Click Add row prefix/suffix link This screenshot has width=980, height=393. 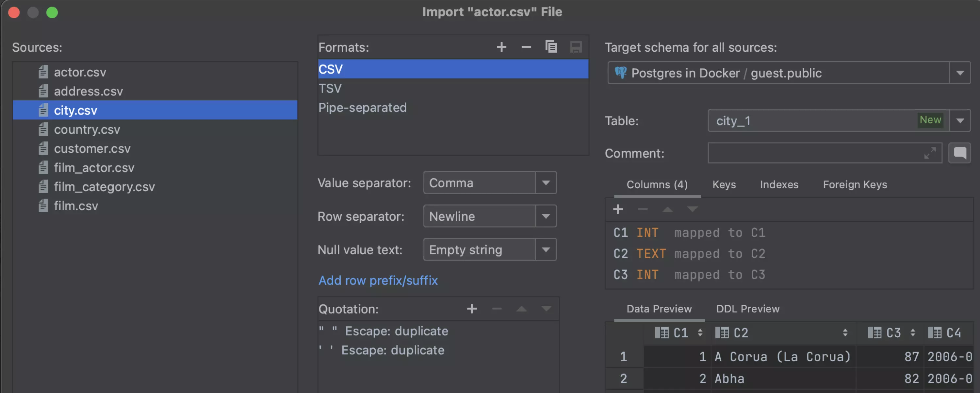(x=378, y=280)
